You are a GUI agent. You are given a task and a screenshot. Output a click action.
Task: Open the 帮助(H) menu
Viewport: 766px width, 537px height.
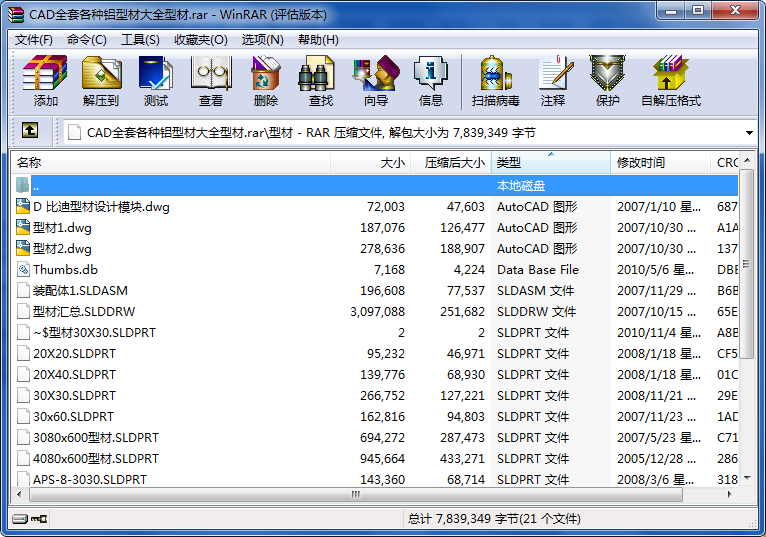(x=318, y=40)
